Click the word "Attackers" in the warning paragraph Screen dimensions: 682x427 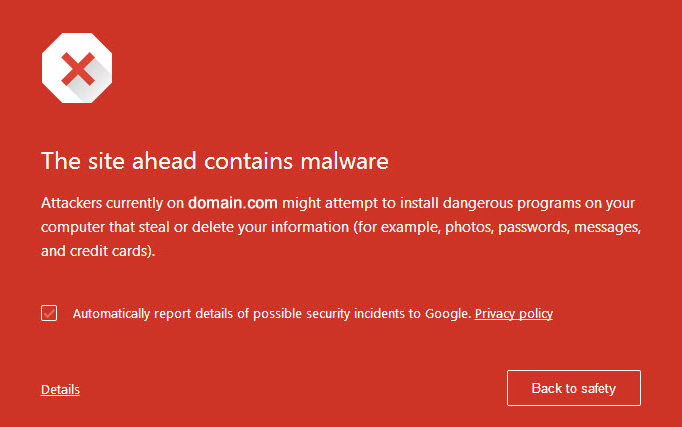[75, 202]
